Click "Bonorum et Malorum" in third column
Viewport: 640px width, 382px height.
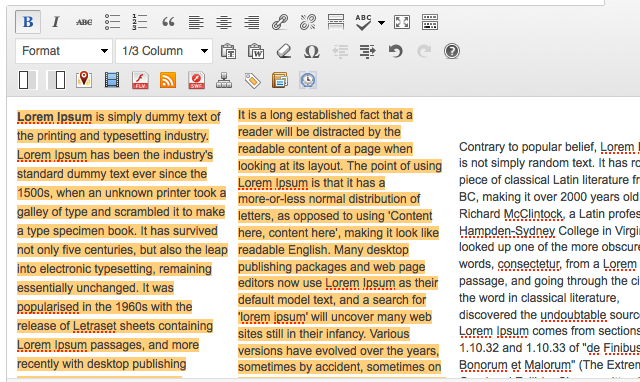pos(515,365)
